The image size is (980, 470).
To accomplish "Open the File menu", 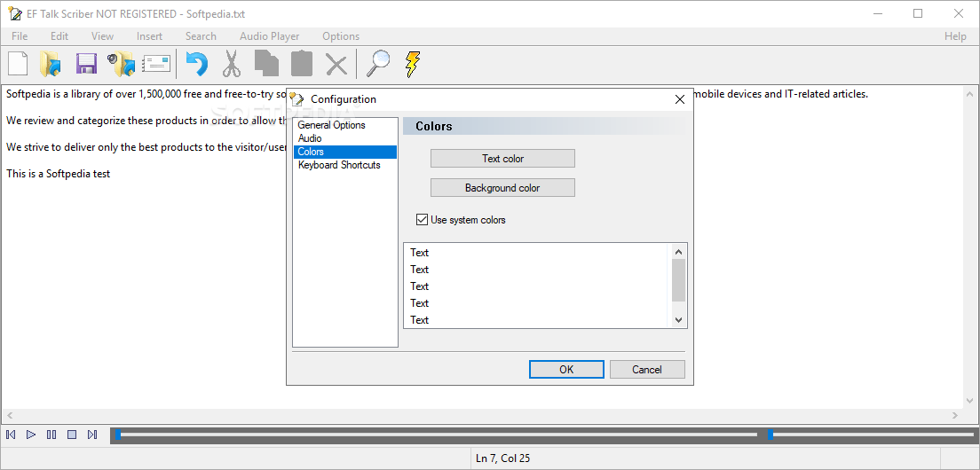I will (x=20, y=36).
